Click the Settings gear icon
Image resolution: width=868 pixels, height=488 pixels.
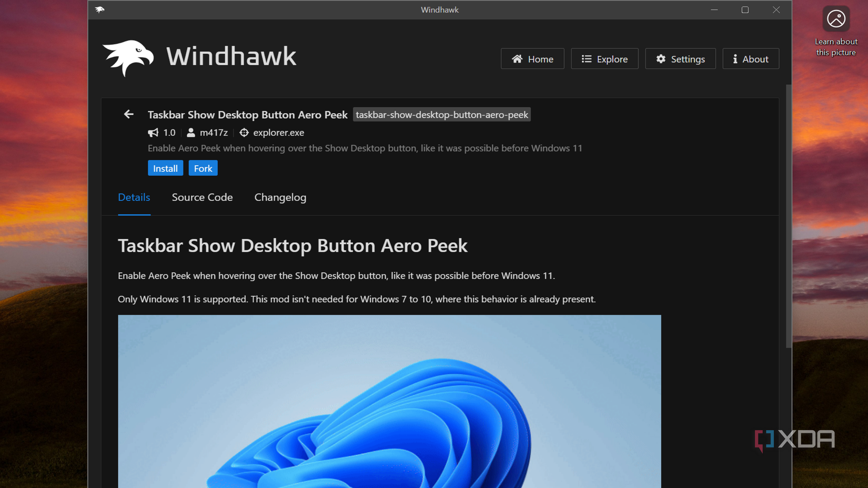[661, 59]
